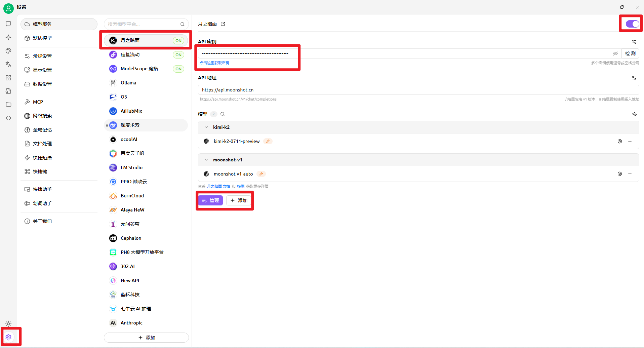Select 月之暗面 provider in list
644x348 pixels.
click(x=146, y=40)
